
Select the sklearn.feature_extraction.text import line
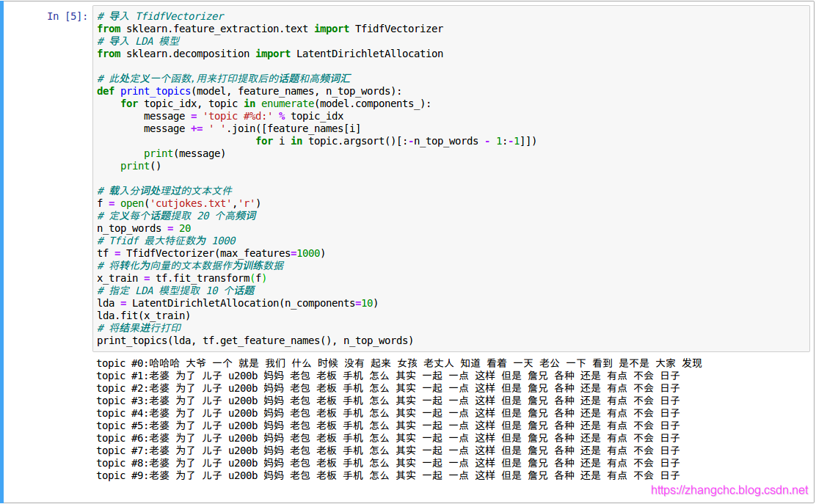(x=270, y=29)
